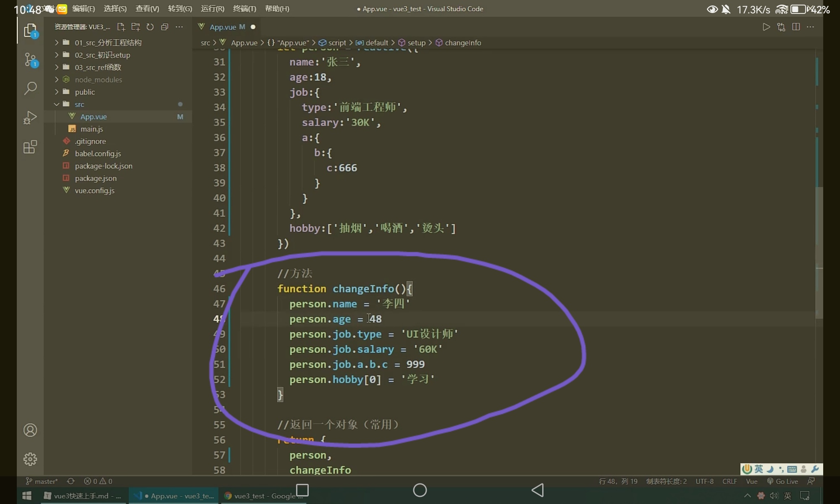This screenshot has height=504, width=840.
Task: Expand the 01_src_分析工程结构 folder
Action: pos(108,42)
